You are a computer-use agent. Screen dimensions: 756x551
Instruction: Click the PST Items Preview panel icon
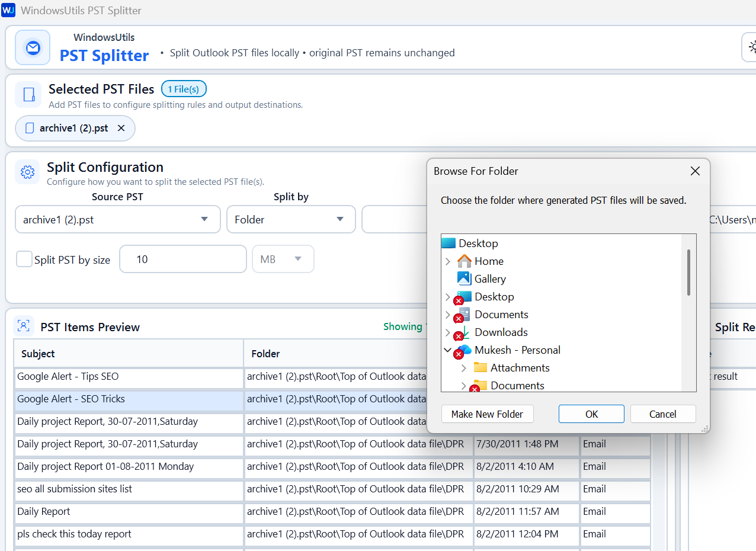click(23, 326)
